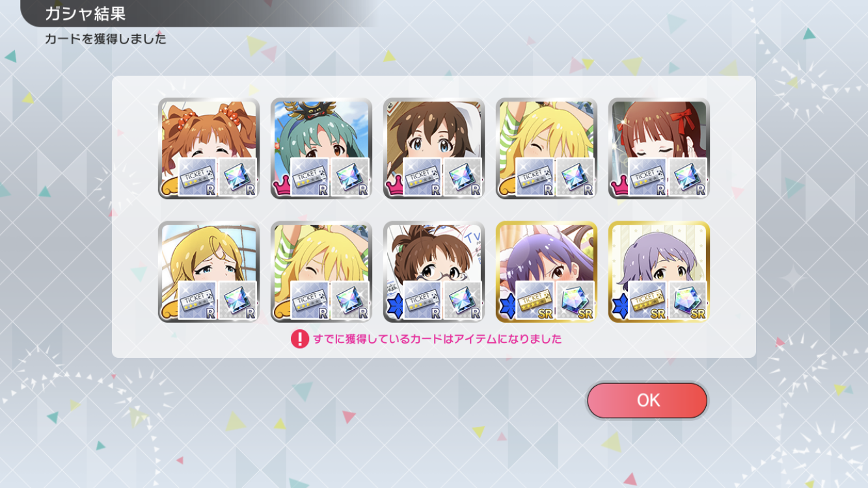868x488 pixels.
Task: Select the blonde girl card in top row
Action: click(x=547, y=148)
